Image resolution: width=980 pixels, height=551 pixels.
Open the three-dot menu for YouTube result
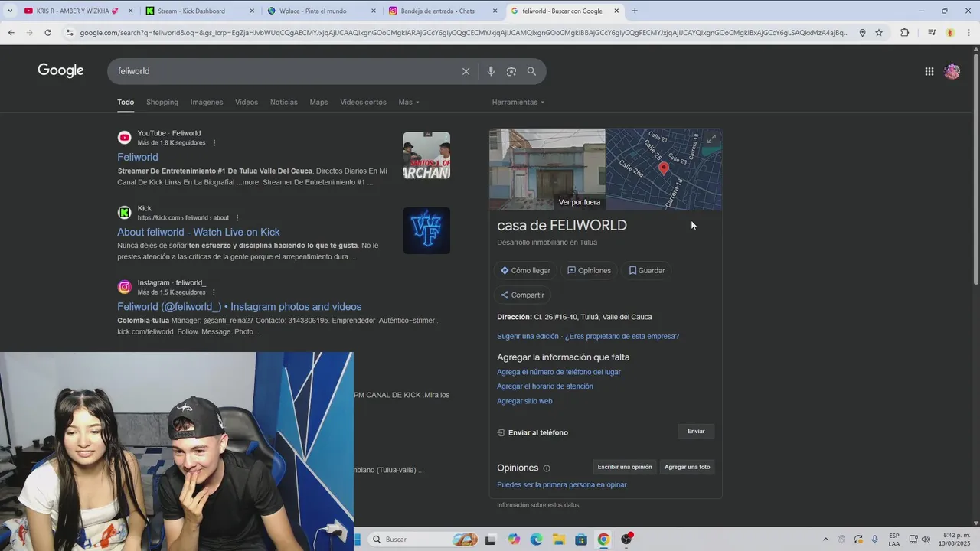coord(214,143)
